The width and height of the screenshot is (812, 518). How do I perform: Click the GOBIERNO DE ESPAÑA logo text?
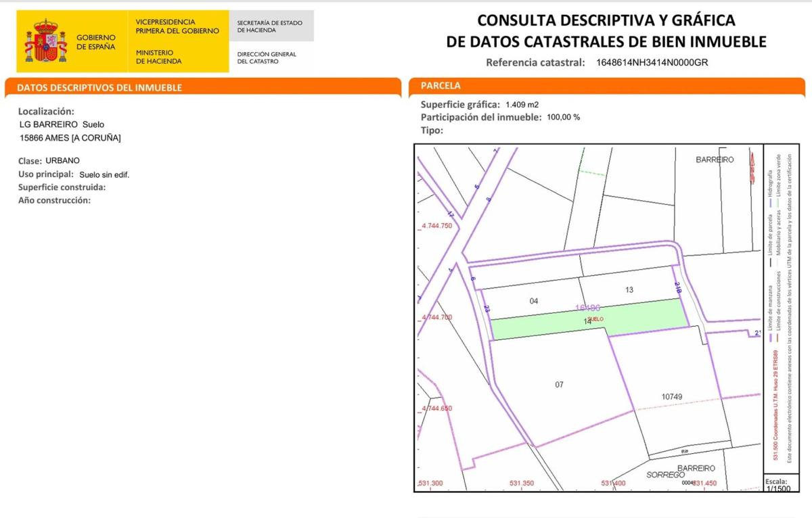[95, 42]
